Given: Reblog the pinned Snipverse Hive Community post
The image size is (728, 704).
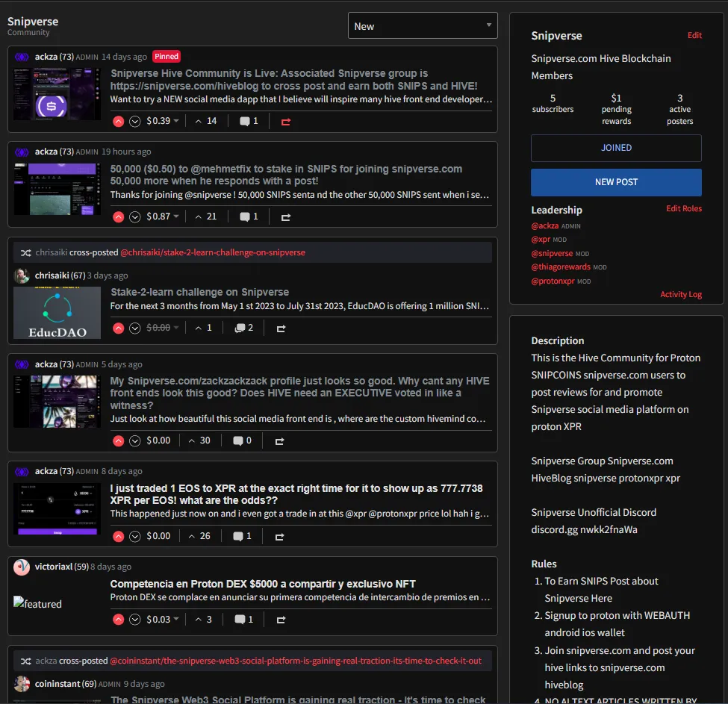Looking at the screenshot, I should (x=285, y=122).
